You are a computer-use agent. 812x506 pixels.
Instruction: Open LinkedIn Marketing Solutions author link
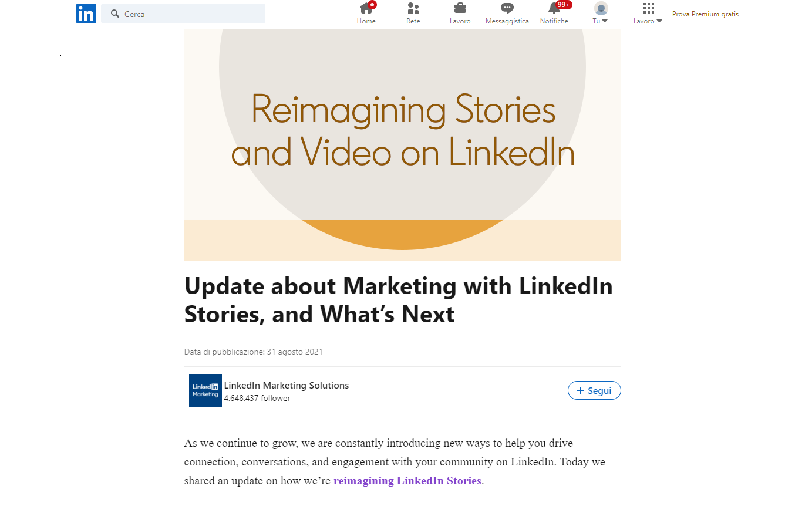point(286,386)
